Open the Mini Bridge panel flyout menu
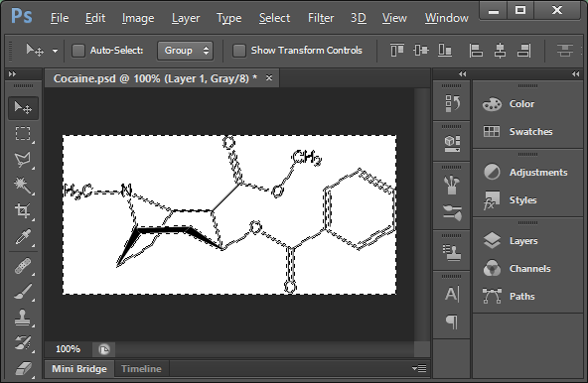The height and width of the screenshot is (383, 588). [x=419, y=369]
